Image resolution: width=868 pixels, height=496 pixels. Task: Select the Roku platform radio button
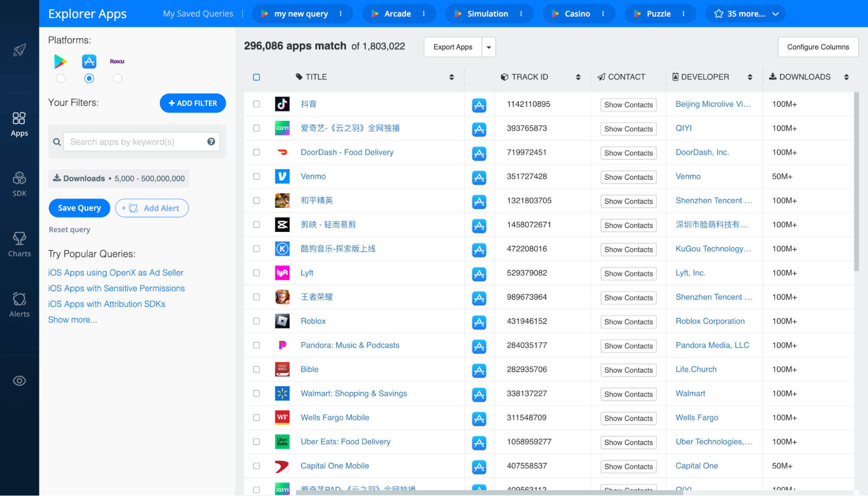117,79
